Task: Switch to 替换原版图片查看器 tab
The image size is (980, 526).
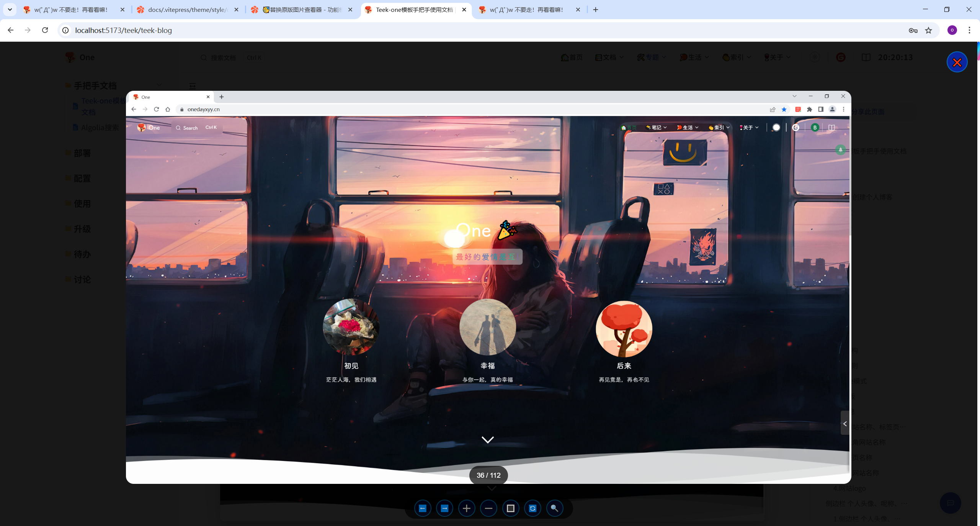Action: click(x=302, y=10)
